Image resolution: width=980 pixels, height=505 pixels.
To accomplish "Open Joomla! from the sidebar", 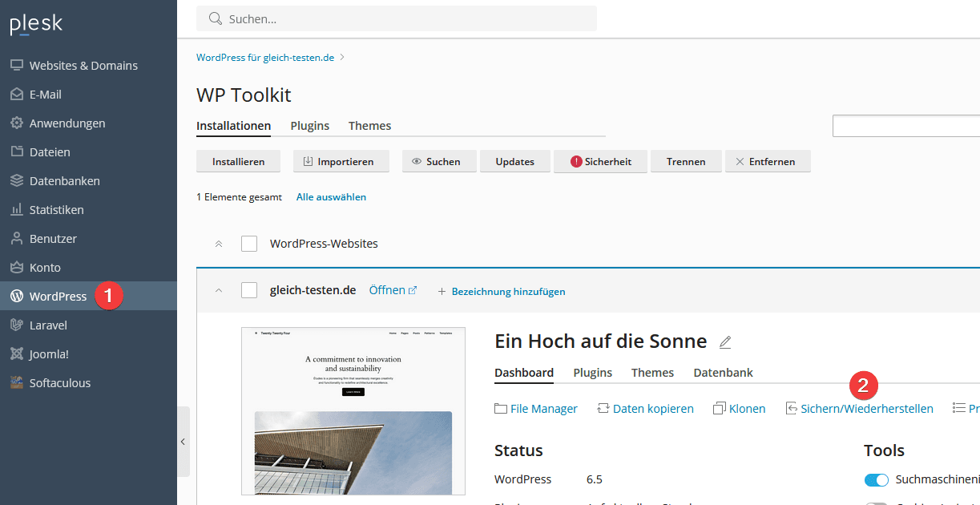I will [49, 354].
